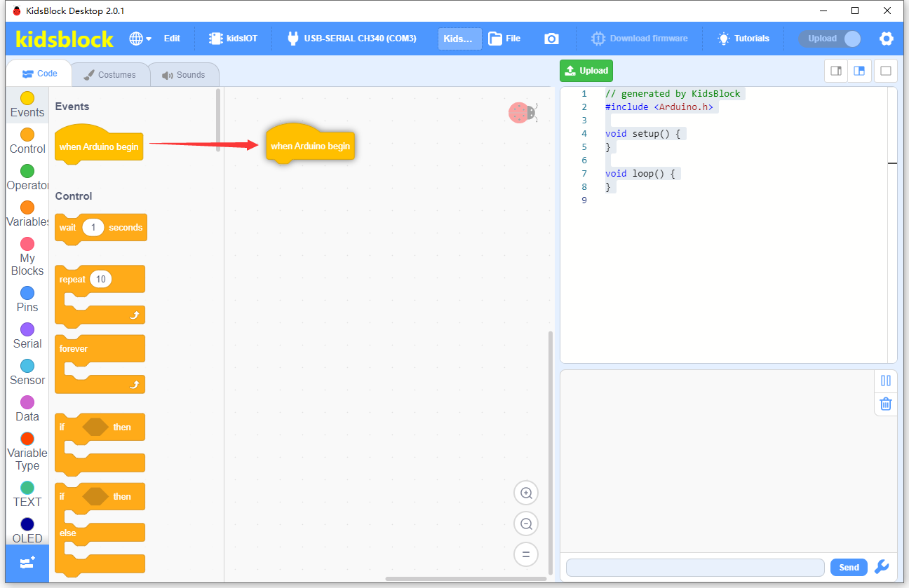Click the palette's when Arduino begin block

99,145
